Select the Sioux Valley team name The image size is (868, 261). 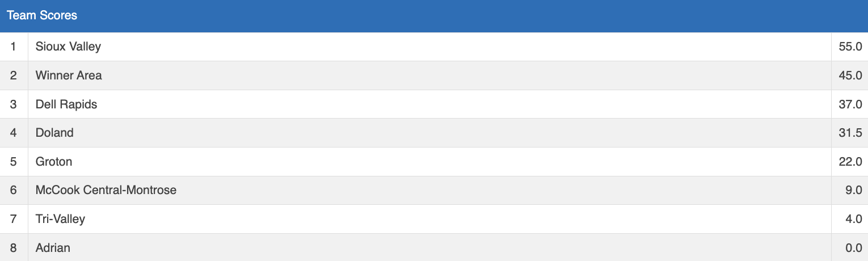[x=68, y=47]
